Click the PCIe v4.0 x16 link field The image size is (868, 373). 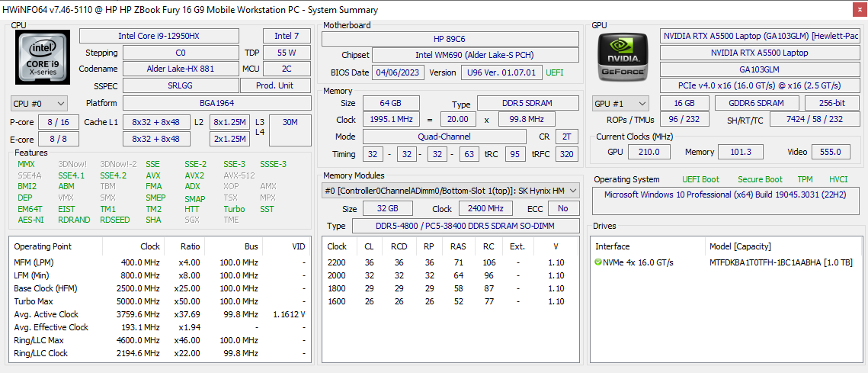click(760, 86)
